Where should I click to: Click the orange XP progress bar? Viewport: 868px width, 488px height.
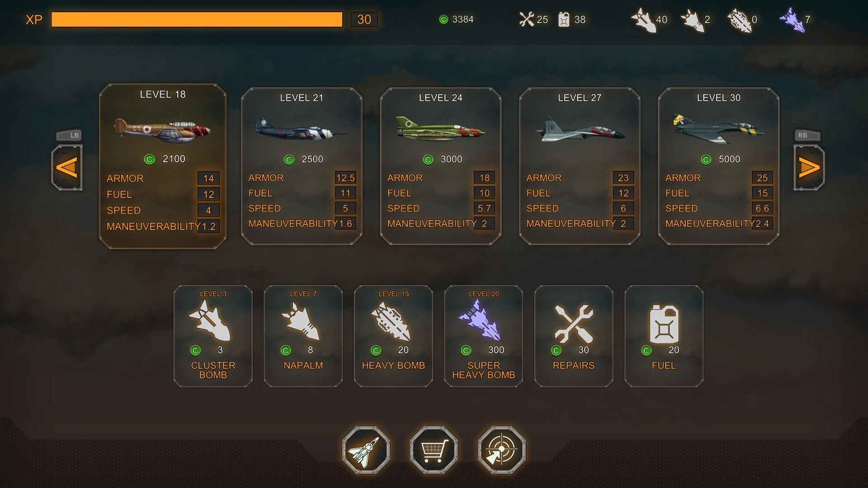197,19
